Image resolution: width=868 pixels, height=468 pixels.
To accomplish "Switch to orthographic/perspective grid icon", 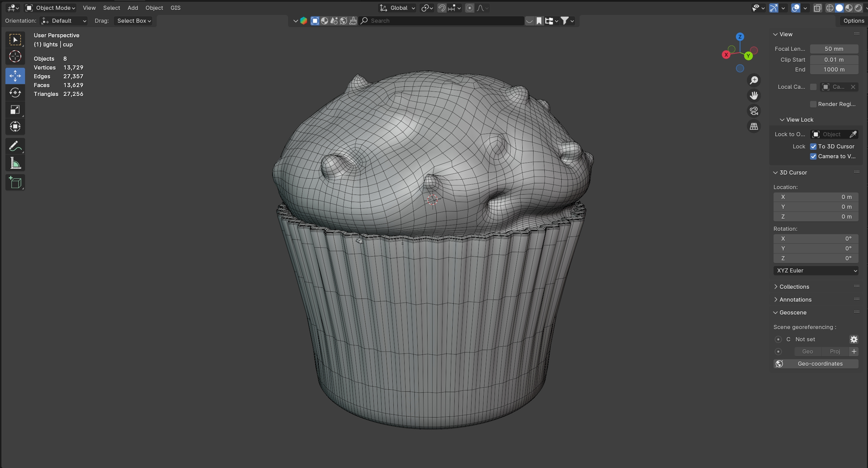I will [x=754, y=126].
